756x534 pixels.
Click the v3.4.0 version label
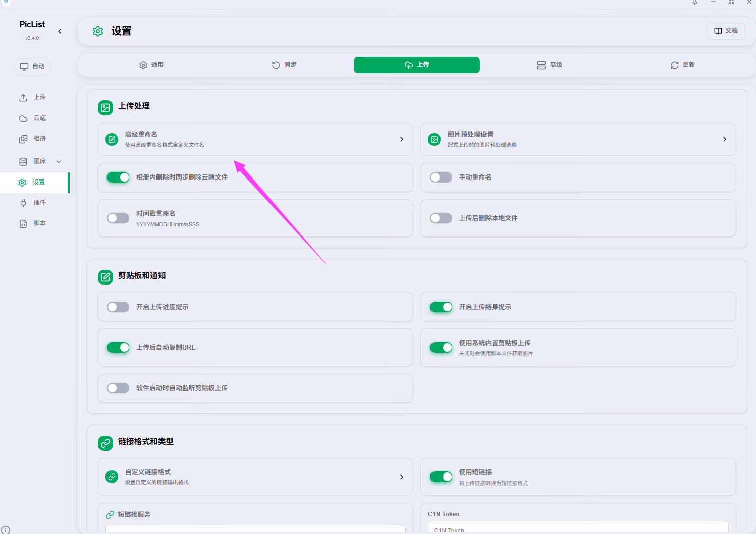(32, 38)
